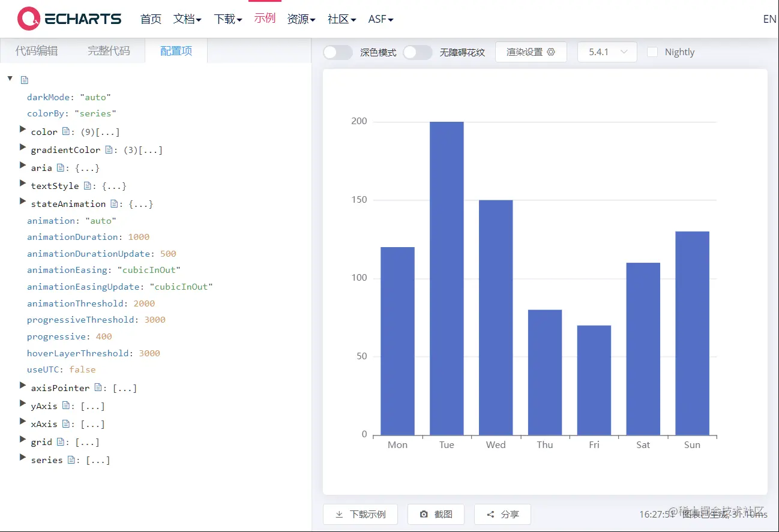Click the animationDurationUpdate: 500 line
The image size is (779, 532).
point(101,254)
